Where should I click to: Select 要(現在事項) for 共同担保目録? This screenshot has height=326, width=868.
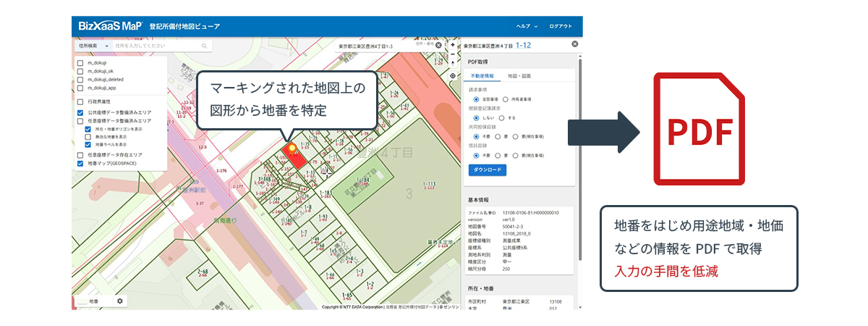(x=514, y=136)
